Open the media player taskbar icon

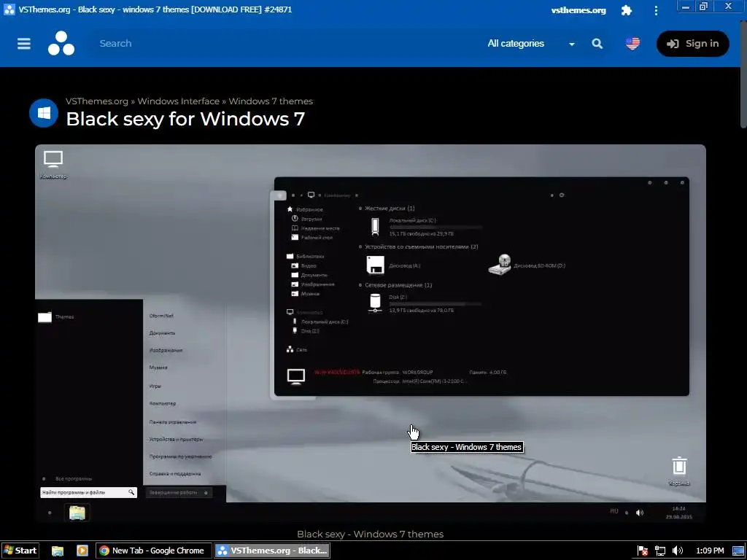[x=82, y=551]
